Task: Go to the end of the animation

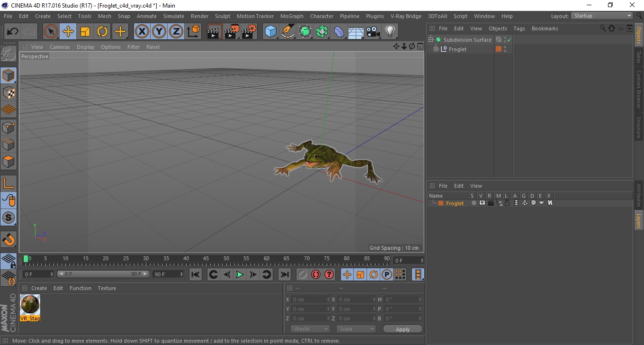Action: click(x=284, y=274)
